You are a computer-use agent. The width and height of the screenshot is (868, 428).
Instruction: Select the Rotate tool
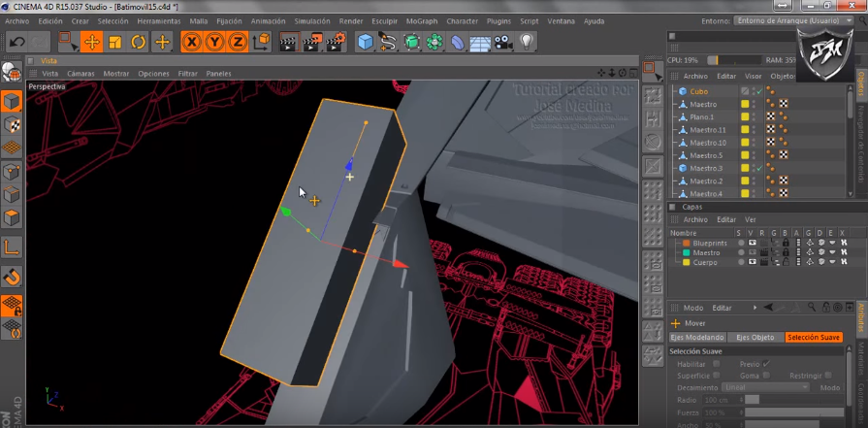[x=138, y=42]
